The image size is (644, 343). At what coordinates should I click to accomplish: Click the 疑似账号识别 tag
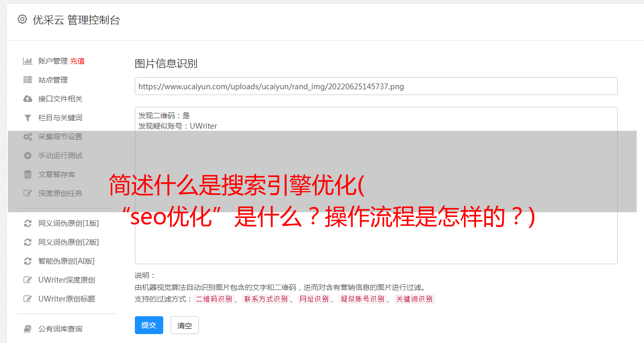[362, 299]
